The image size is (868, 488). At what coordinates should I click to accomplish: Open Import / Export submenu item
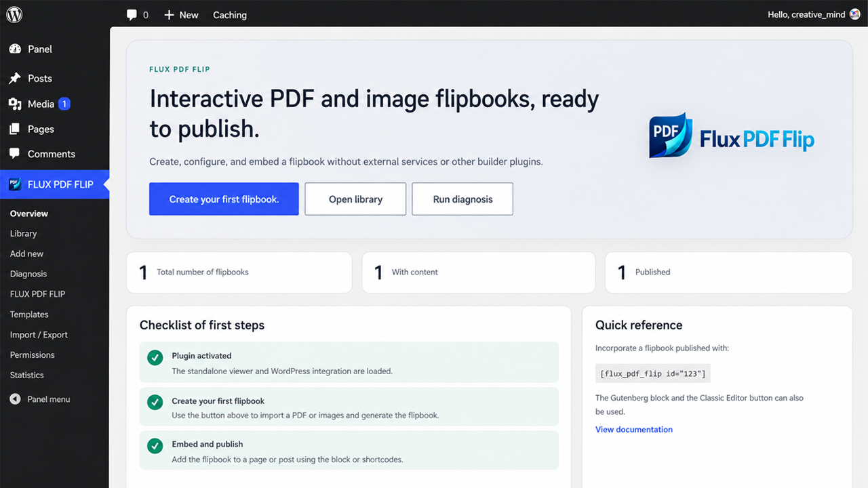coord(39,335)
